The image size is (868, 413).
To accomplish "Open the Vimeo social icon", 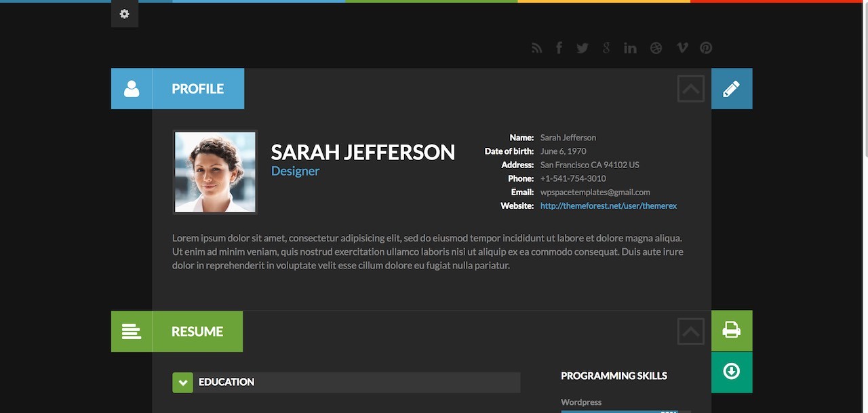I will (682, 48).
